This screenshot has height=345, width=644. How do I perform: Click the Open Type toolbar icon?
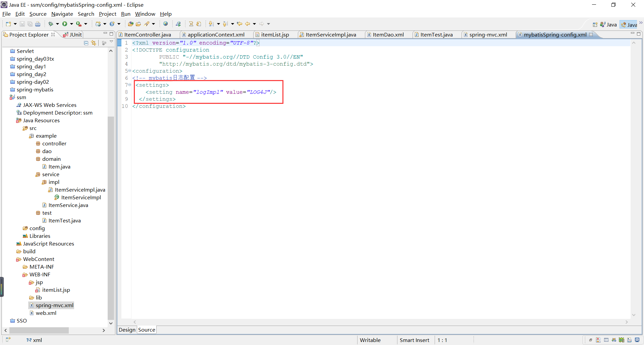coord(130,24)
